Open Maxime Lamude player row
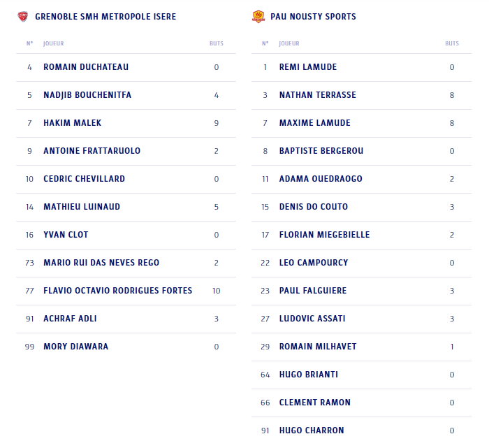The width and height of the screenshot is (489, 448). coord(361,123)
